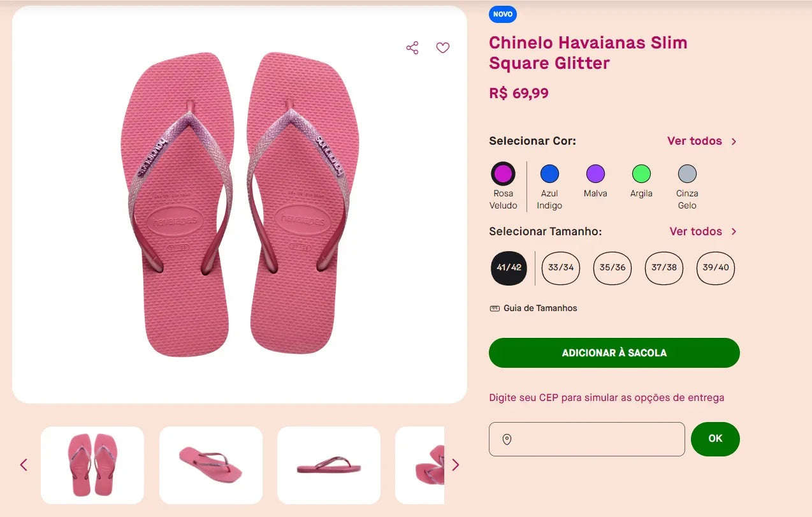Select size 37/38
812x517 pixels.
point(663,268)
